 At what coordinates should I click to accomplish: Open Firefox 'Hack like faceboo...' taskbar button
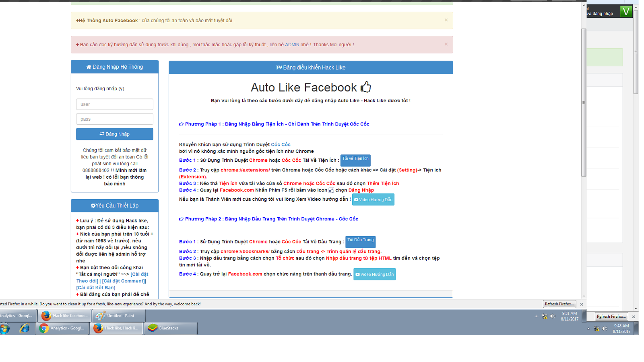pyautogui.click(x=64, y=316)
